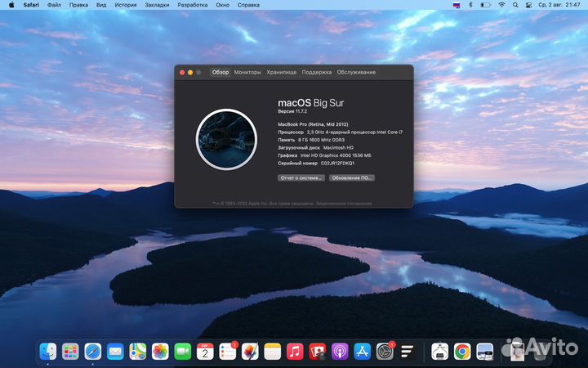Open the Файл menu

click(x=55, y=5)
